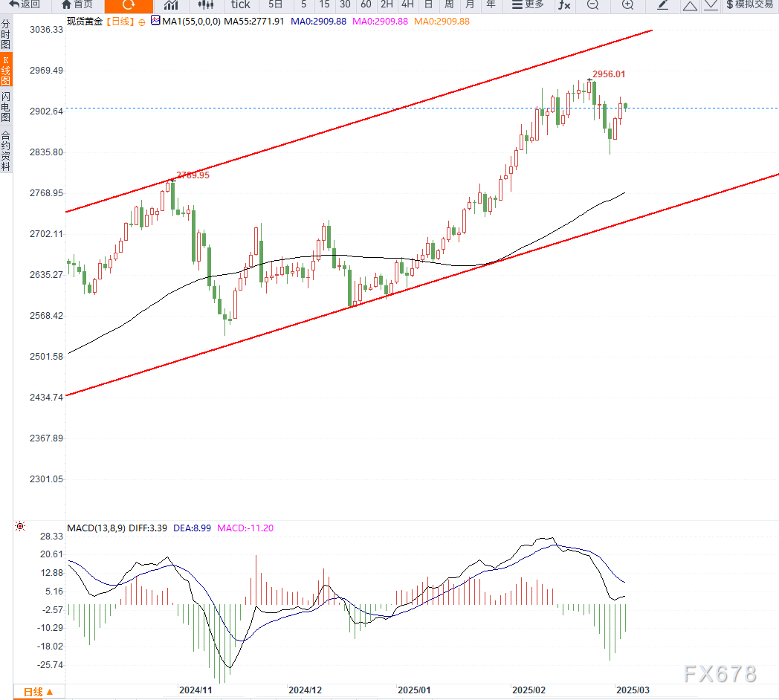
Task: Click the 2956.01 high price marker
Action: coord(608,74)
